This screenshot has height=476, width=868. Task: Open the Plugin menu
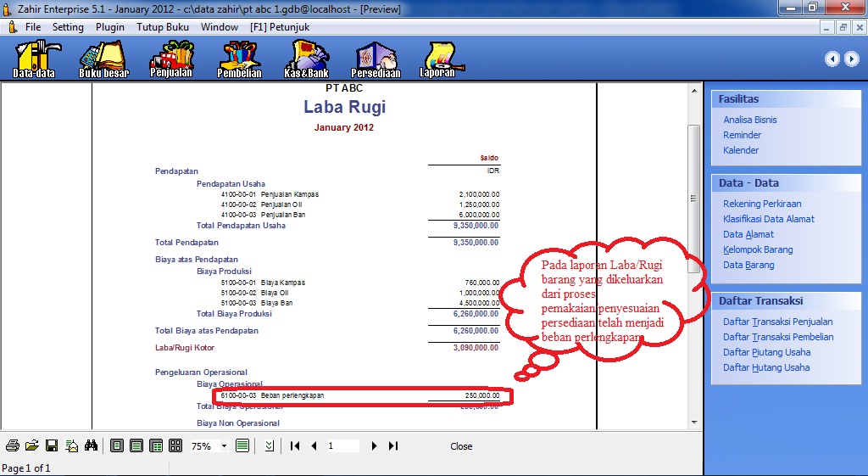(110, 27)
